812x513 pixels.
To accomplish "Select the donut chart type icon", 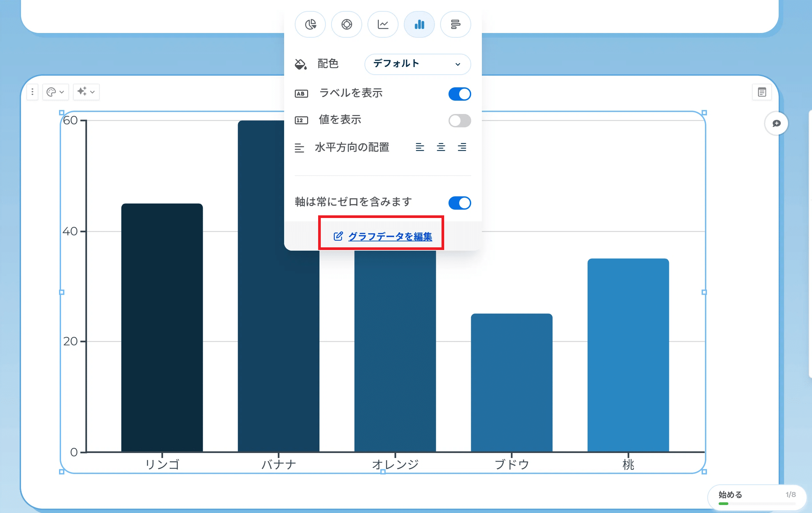I will coord(346,24).
